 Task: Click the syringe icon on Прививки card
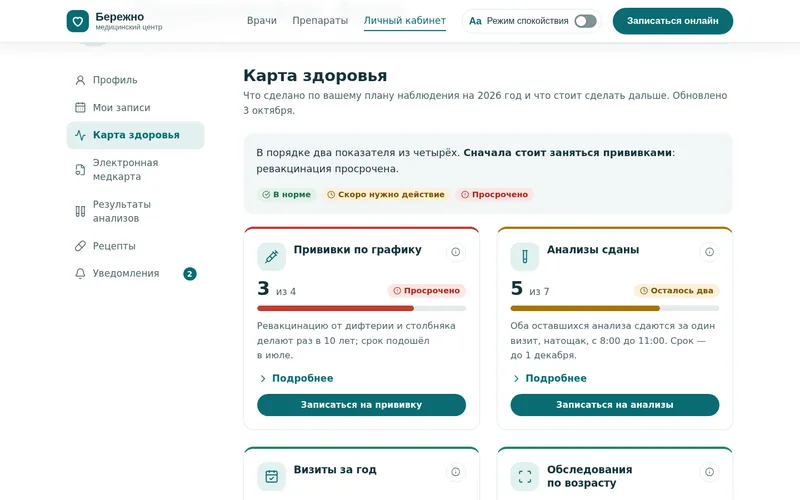coord(271,256)
